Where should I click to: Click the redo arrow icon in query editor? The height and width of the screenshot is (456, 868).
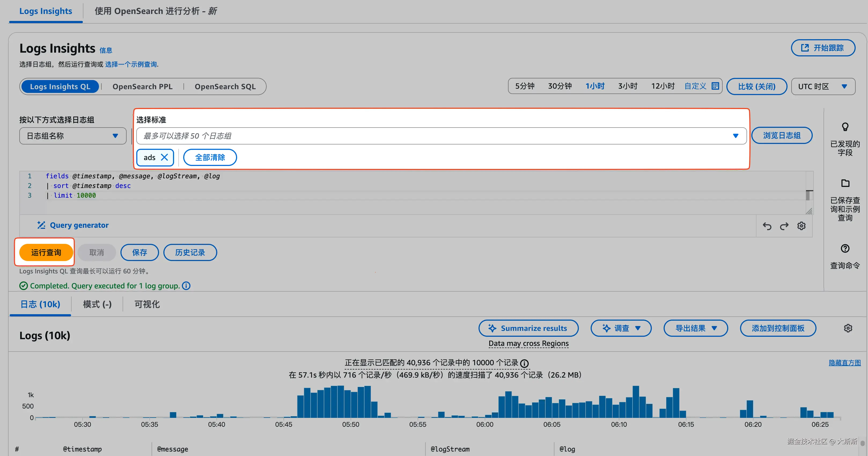click(x=784, y=226)
